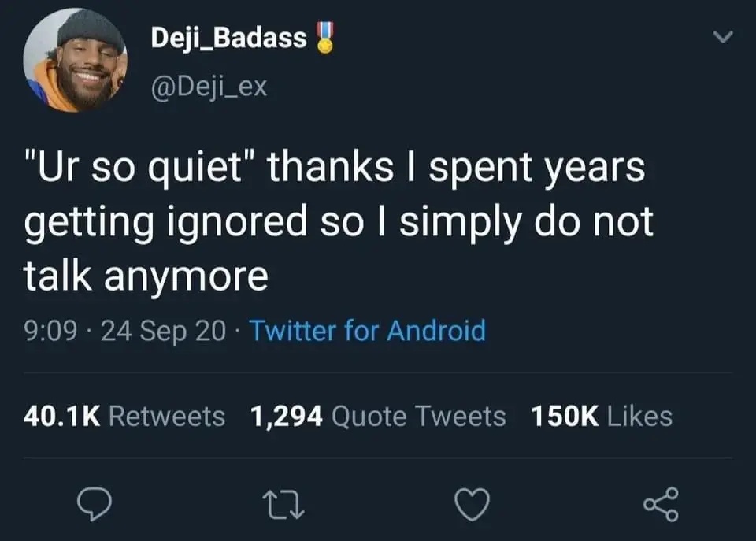756x541 pixels.
Task: Click the 40.1K retweet count number
Action: (x=62, y=416)
